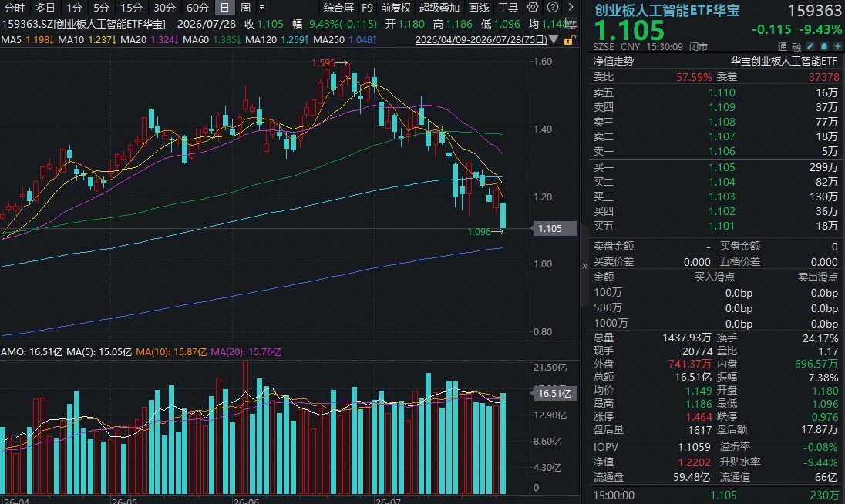Open chart settings gear icon
This screenshot has width=845, height=504.
click(x=533, y=8)
